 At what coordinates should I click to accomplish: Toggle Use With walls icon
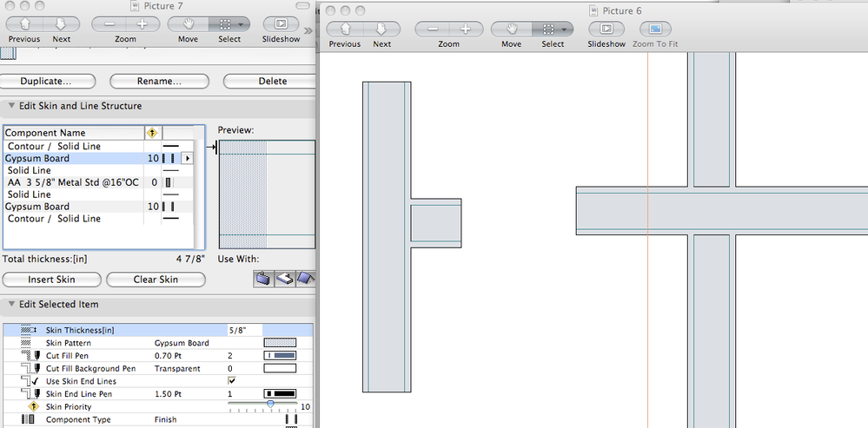tap(263, 279)
